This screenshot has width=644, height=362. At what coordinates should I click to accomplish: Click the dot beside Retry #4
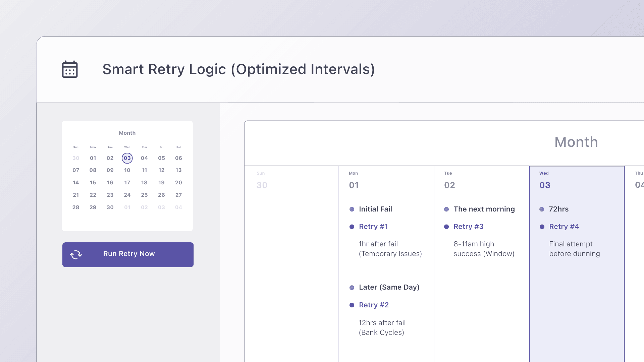tap(542, 227)
